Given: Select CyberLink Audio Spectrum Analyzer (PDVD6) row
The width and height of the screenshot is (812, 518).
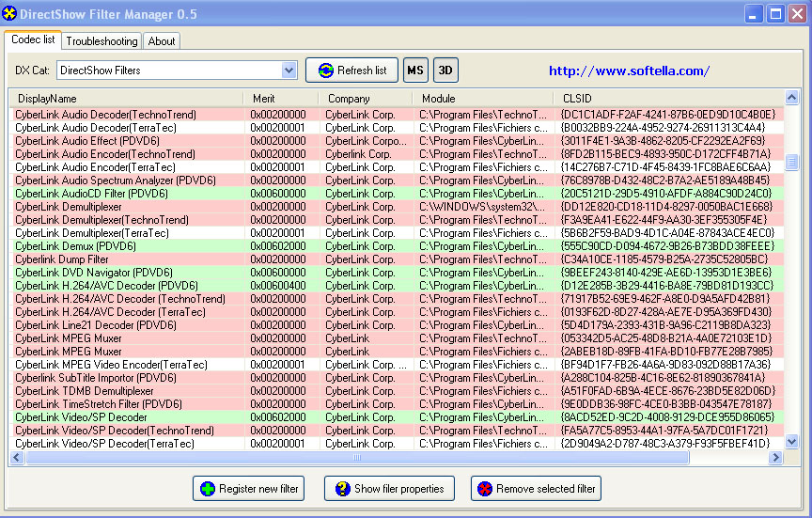Looking at the screenshot, I should click(x=397, y=181).
